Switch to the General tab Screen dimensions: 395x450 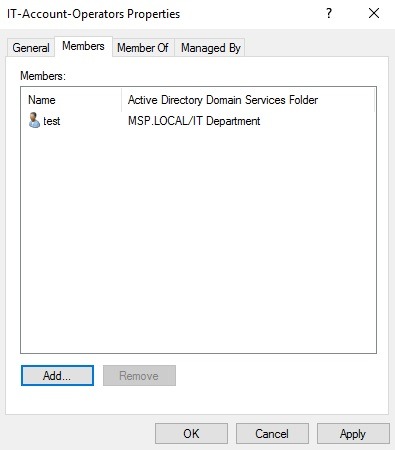pos(31,48)
